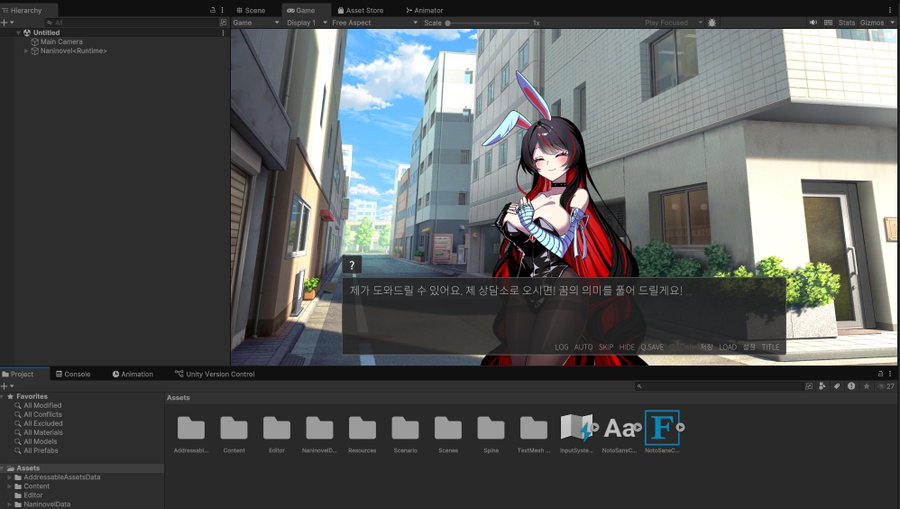
Task: Click the plus create button in Project panel
Action: [5, 386]
